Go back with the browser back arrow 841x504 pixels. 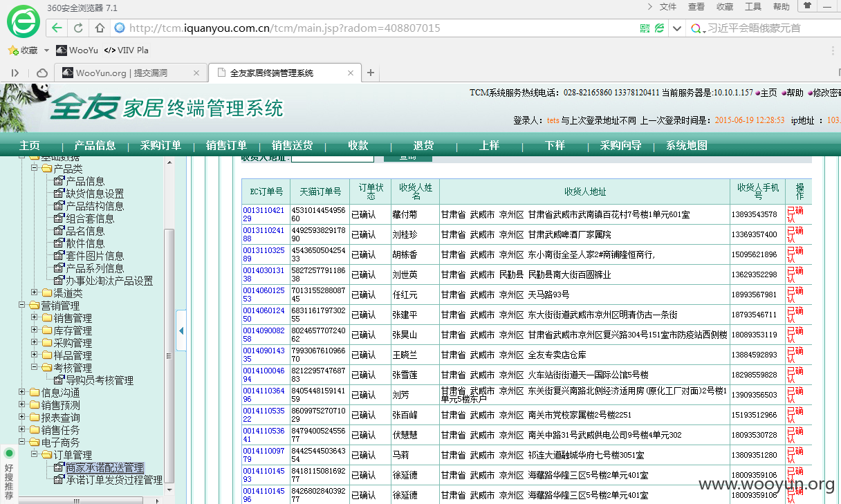coord(57,28)
